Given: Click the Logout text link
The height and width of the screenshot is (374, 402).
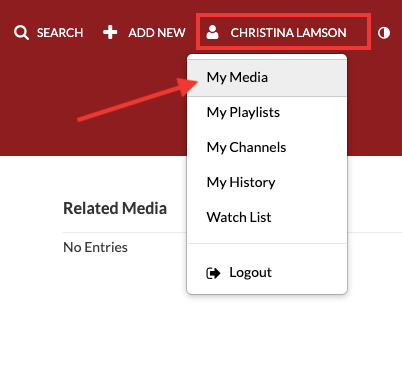Looking at the screenshot, I should [x=250, y=273].
